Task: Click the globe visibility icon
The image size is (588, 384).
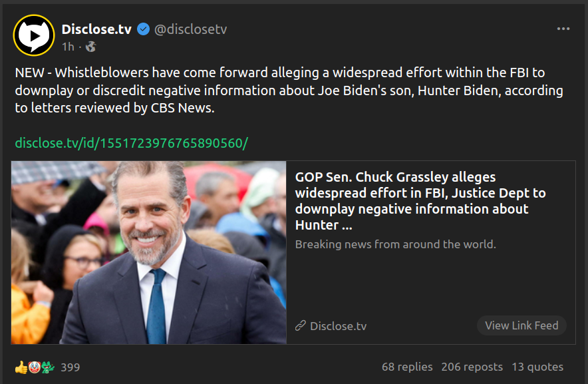Action: 91,47
